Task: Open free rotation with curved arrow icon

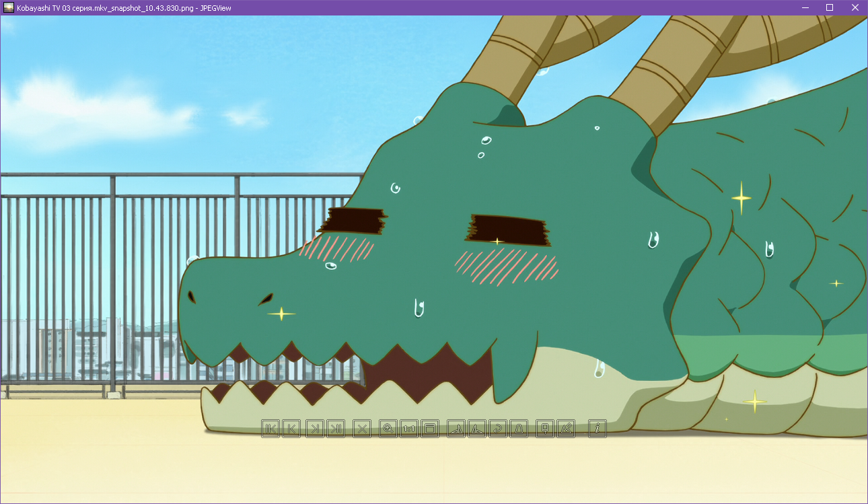Action: pos(498,429)
